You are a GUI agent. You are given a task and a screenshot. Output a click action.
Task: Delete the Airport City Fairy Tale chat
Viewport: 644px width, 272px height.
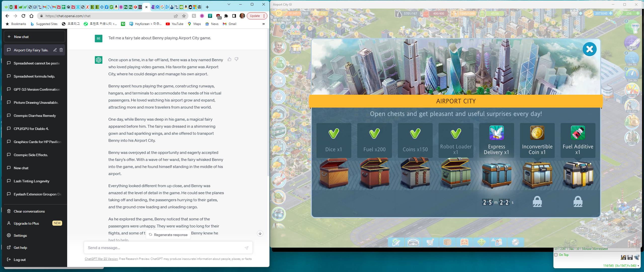point(61,50)
